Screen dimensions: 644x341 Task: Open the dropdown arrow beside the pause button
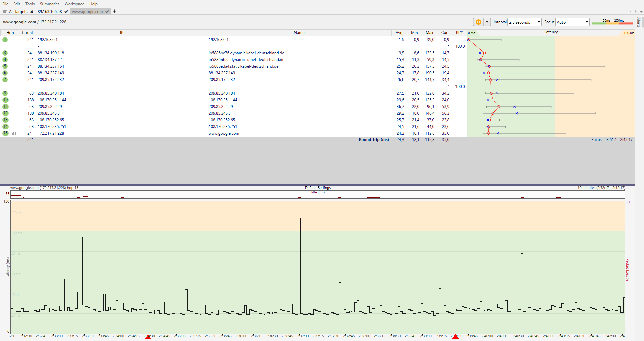pos(487,22)
